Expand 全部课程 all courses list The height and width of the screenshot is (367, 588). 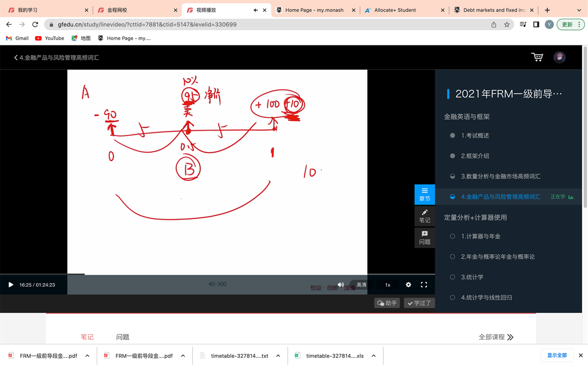[x=496, y=337]
